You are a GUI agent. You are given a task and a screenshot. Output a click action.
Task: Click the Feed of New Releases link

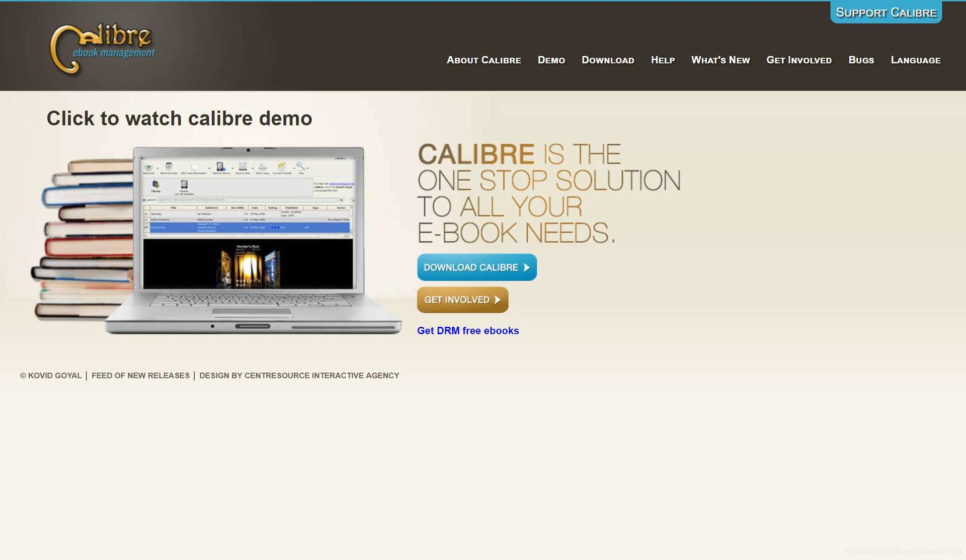coord(140,375)
